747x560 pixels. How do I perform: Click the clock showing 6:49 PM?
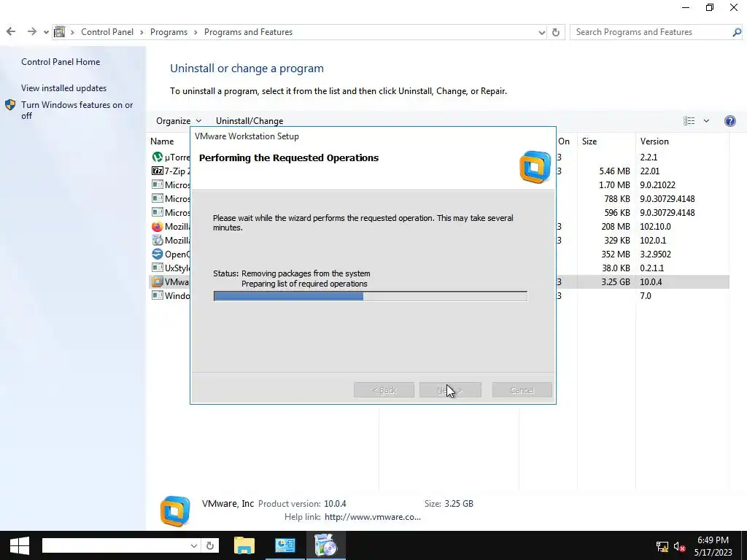point(713,540)
